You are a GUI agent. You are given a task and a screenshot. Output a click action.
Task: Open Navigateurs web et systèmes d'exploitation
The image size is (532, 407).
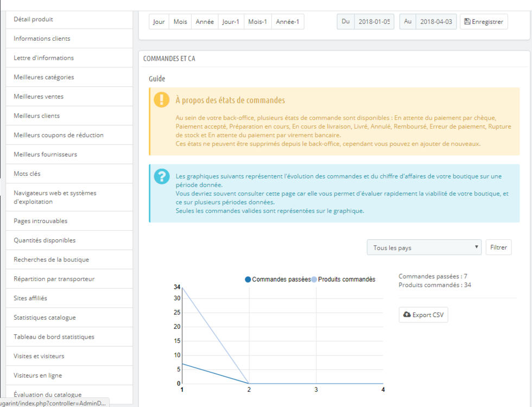69,198
